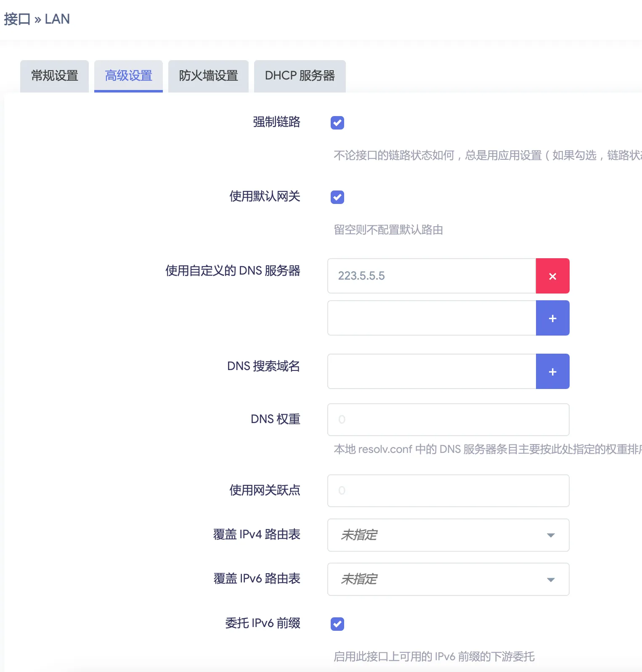Select the 高级设置 tab
Screen dimensions: 642x672
128,76
